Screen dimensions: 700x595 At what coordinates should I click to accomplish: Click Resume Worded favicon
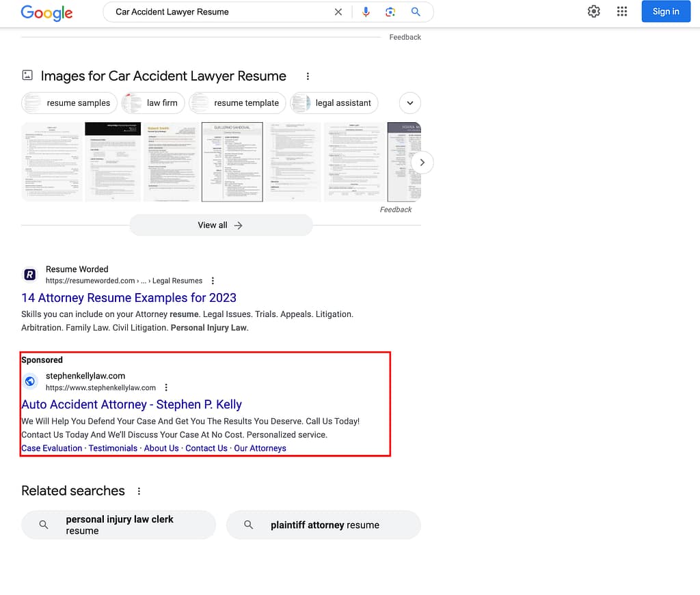click(x=30, y=275)
